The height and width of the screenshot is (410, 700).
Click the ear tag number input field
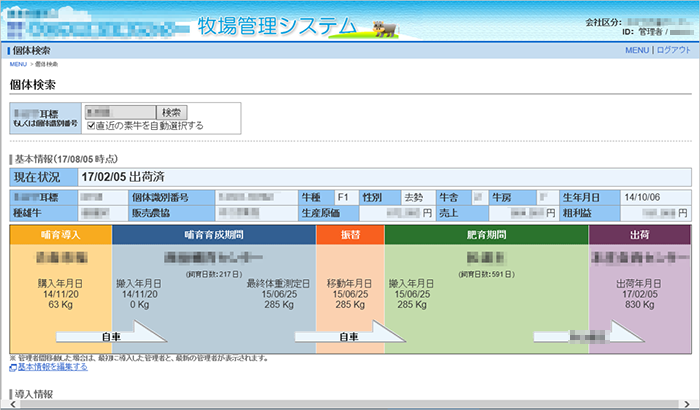click(x=120, y=112)
